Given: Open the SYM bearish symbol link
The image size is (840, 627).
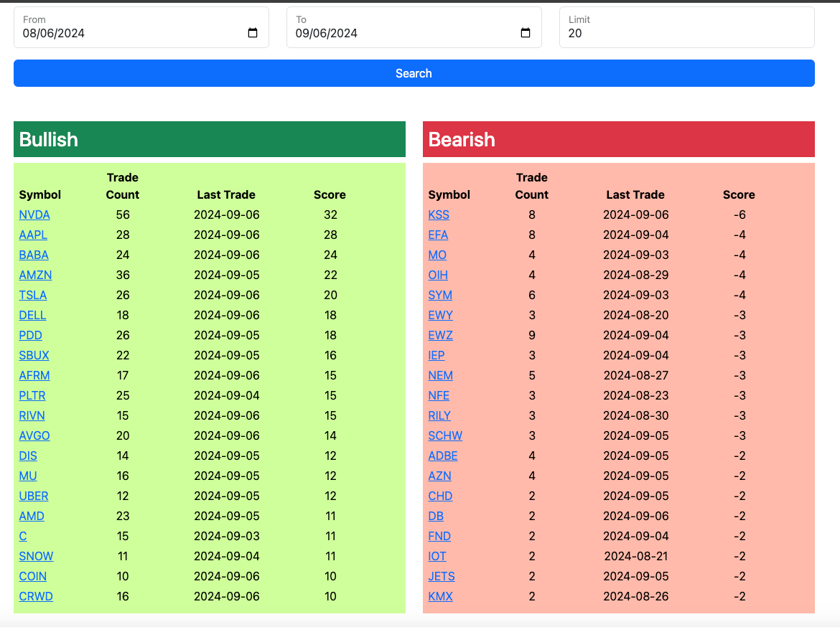Looking at the screenshot, I should click(440, 295).
